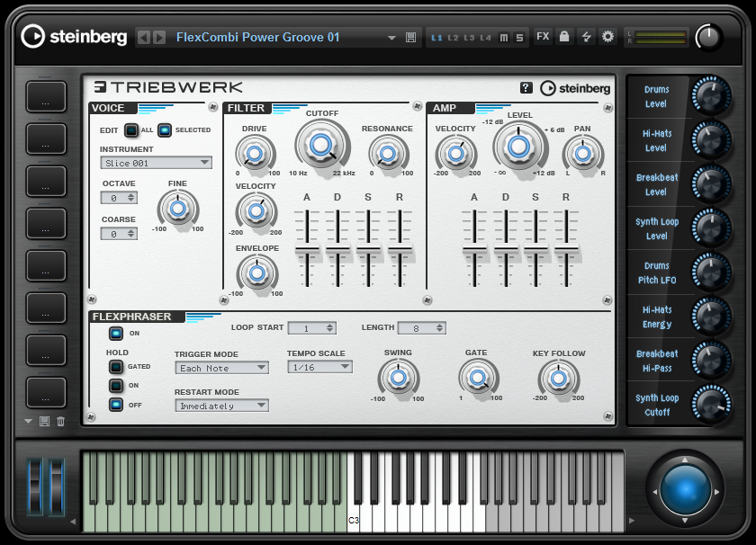
Task: Switch to layer L2
Action: 454,38
